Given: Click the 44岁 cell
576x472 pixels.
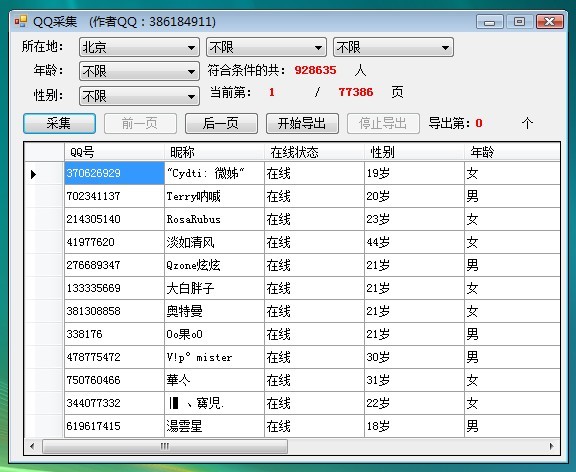Looking at the screenshot, I should tap(414, 242).
